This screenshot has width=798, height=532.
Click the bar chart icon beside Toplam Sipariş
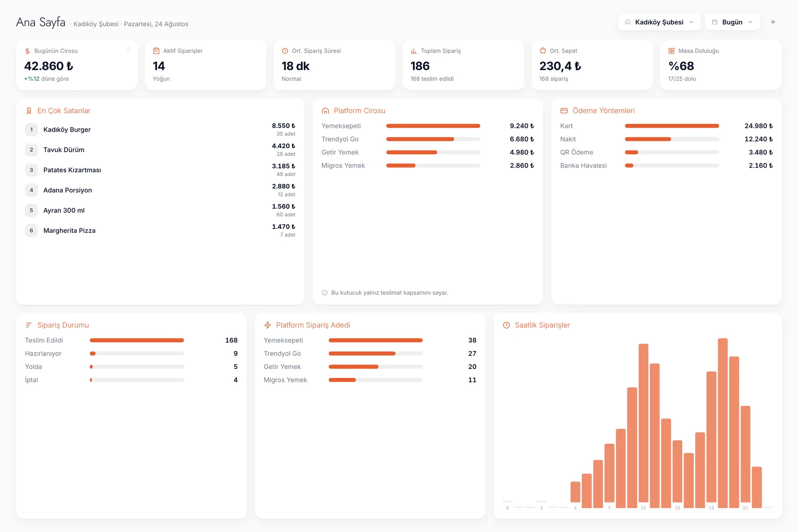414,51
